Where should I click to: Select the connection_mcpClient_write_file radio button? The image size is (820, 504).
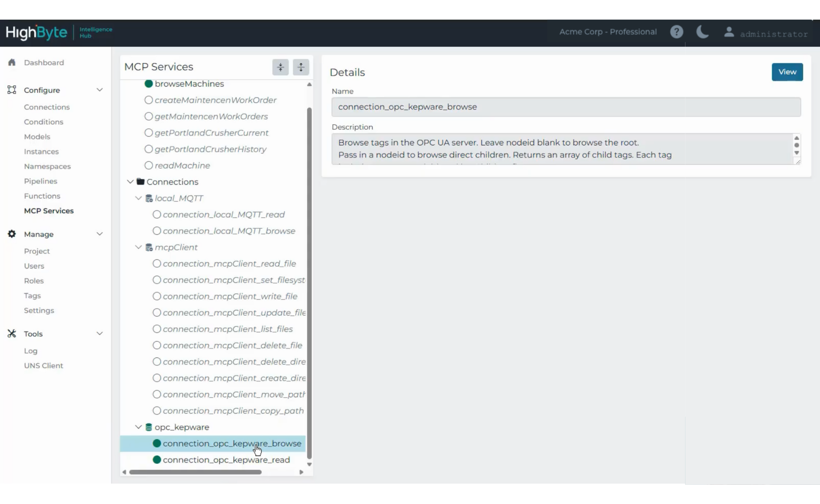click(156, 296)
